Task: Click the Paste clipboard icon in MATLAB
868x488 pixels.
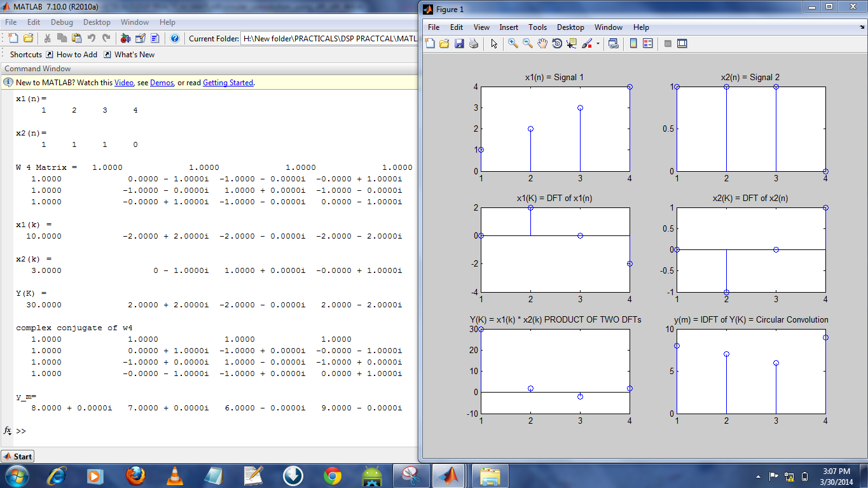Action: [77, 38]
